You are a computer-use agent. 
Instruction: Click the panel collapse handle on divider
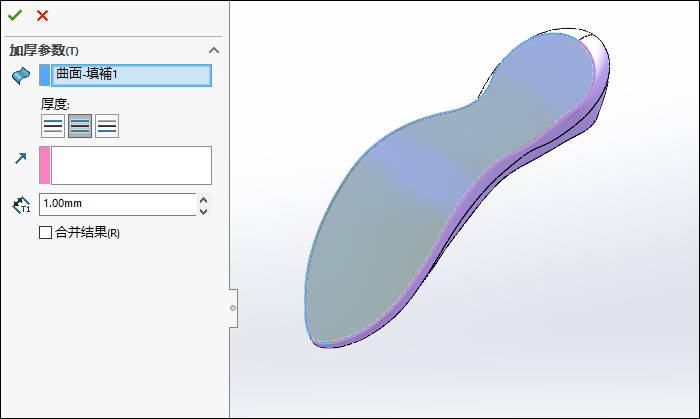(x=233, y=308)
